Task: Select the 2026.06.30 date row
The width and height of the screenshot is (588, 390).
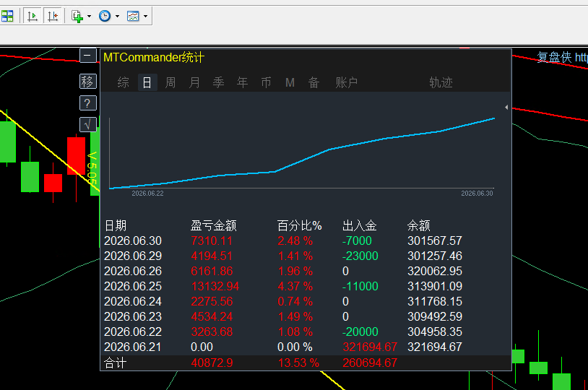Action: click(133, 240)
